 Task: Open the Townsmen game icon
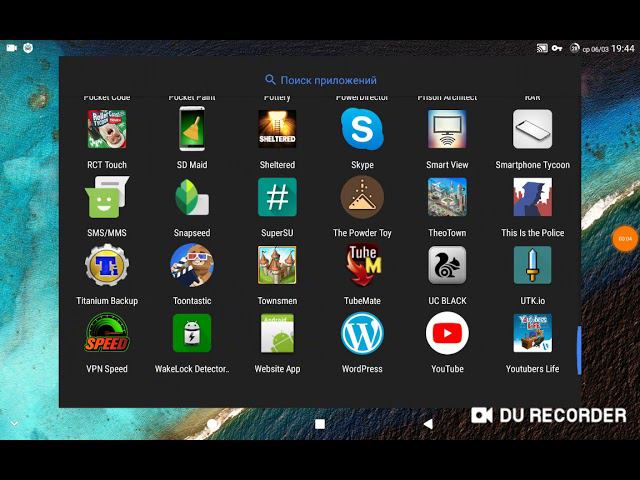pos(277,265)
